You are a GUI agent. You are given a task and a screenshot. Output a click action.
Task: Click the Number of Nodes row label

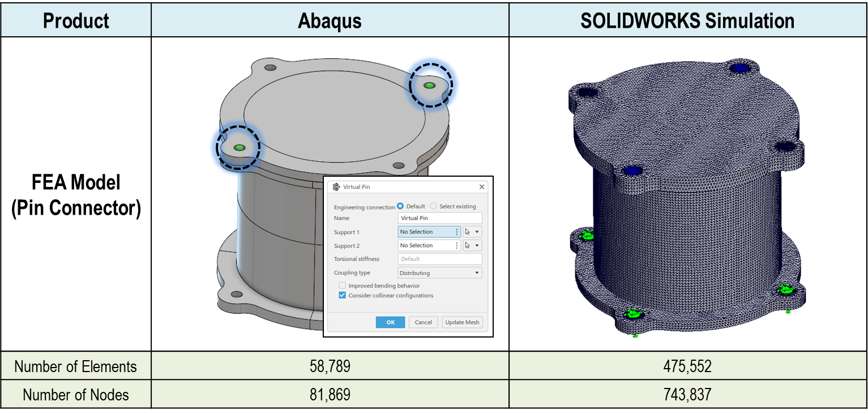[x=76, y=395]
